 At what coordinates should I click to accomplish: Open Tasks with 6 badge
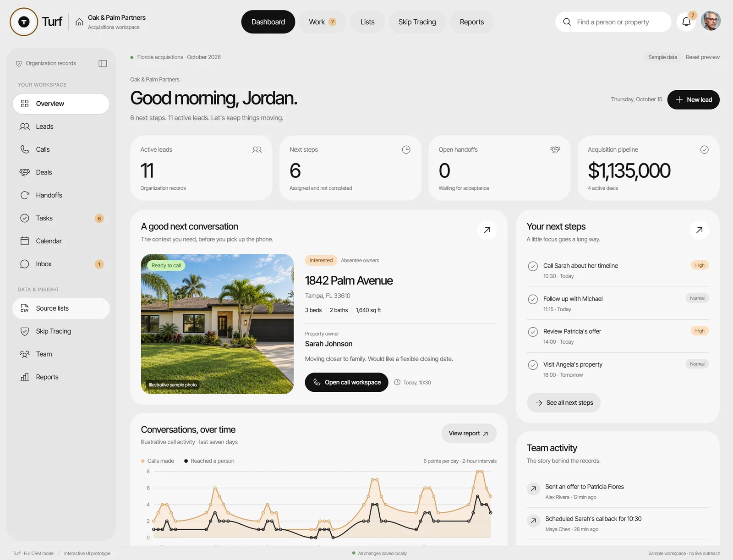click(61, 218)
